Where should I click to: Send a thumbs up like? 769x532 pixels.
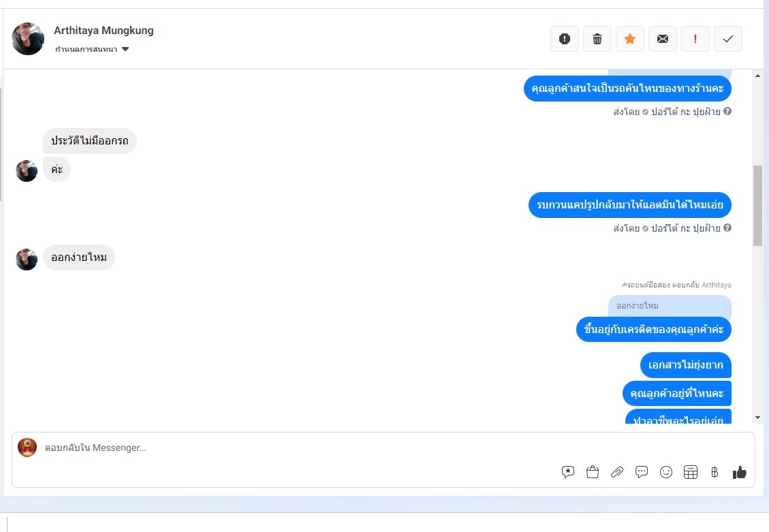click(x=740, y=472)
